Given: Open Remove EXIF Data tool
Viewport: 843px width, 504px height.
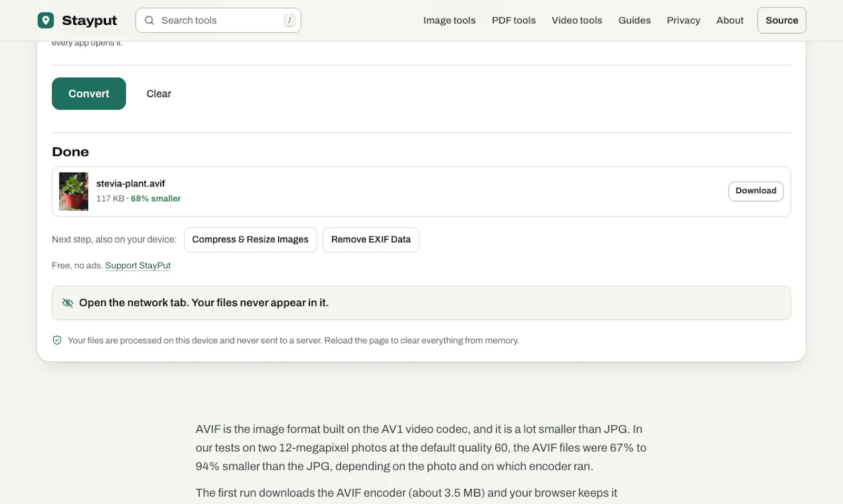Looking at the screenshot, I should 371,240.
